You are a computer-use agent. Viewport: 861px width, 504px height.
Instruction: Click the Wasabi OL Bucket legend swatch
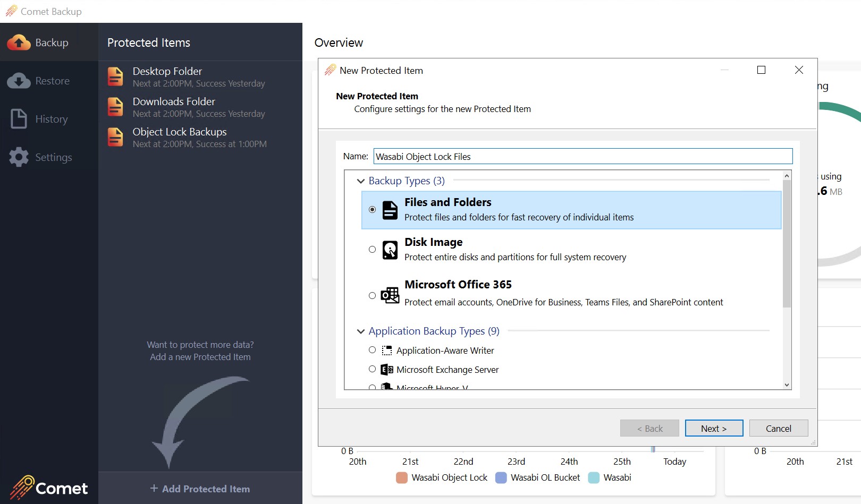(x=501, y=477)
